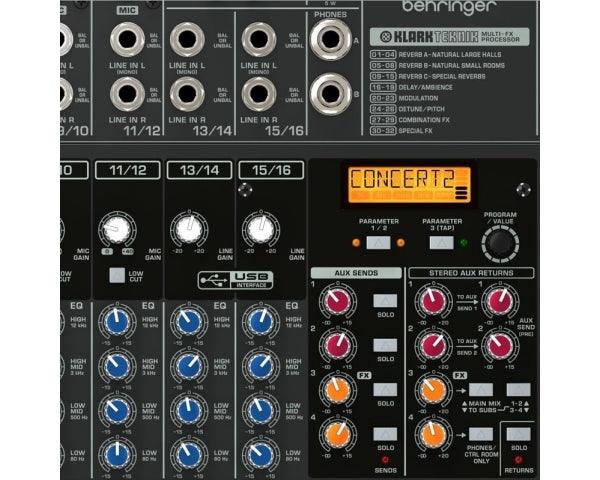The image size is (600, 480).
Task: Click the LINE IN L jack of channel 15/16
Action: 259,39
